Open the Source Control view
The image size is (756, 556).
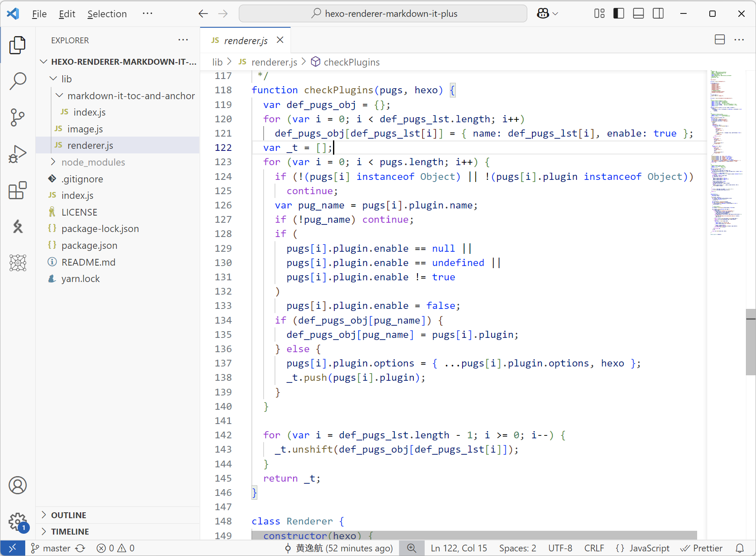coord(18,117)
